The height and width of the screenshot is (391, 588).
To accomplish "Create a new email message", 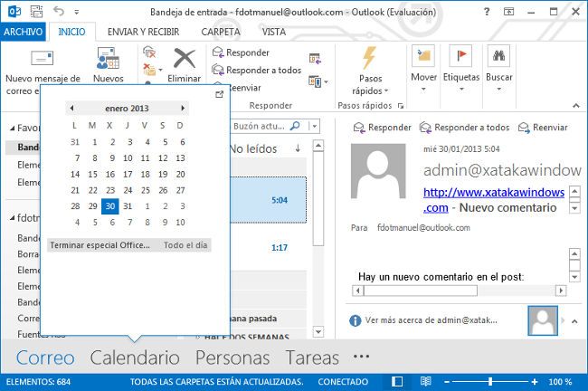I will pyautogui.click(x=43, y=72).
